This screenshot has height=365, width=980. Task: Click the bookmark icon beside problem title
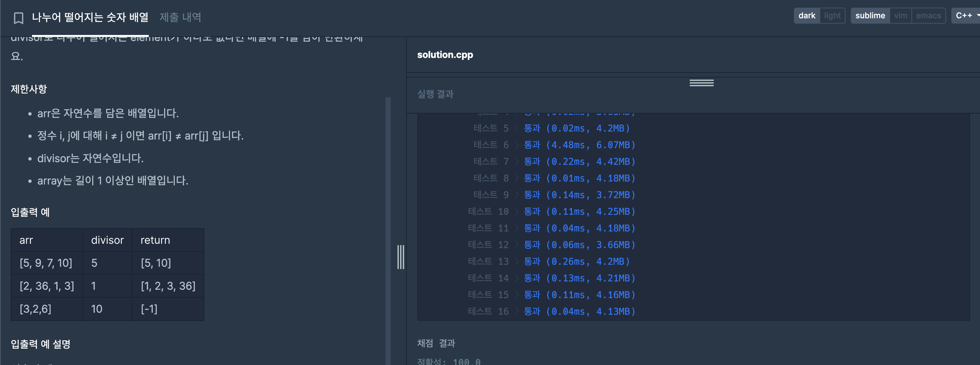pyautogui.click(x=18, y=18)
